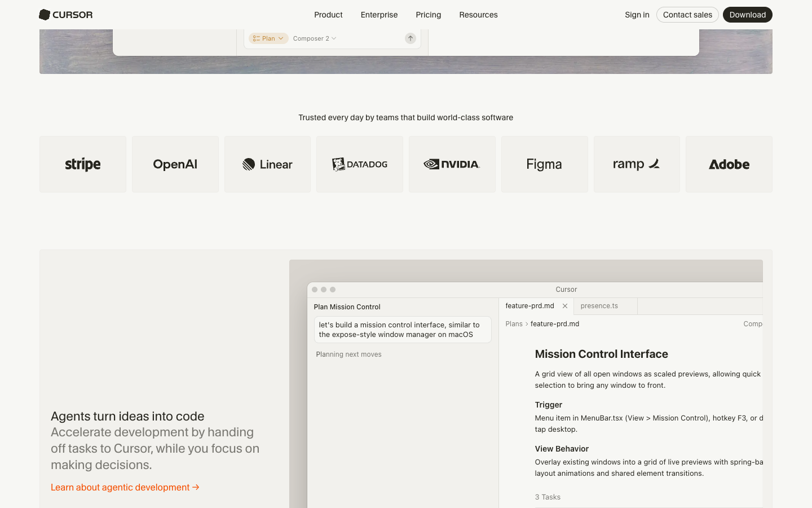
Task: Open the Enterprise menu item
Action: point(379,15)
